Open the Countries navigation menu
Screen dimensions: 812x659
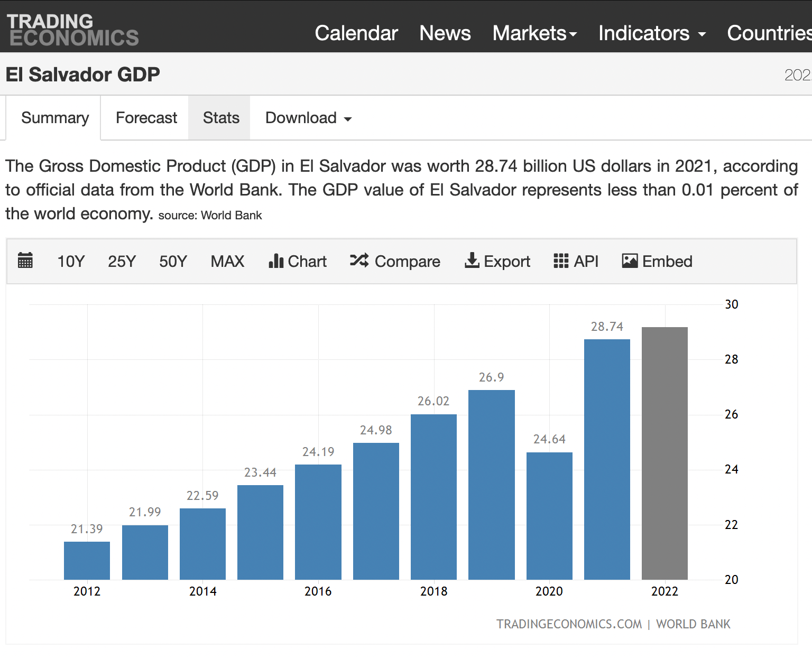[x=769, y=33]
